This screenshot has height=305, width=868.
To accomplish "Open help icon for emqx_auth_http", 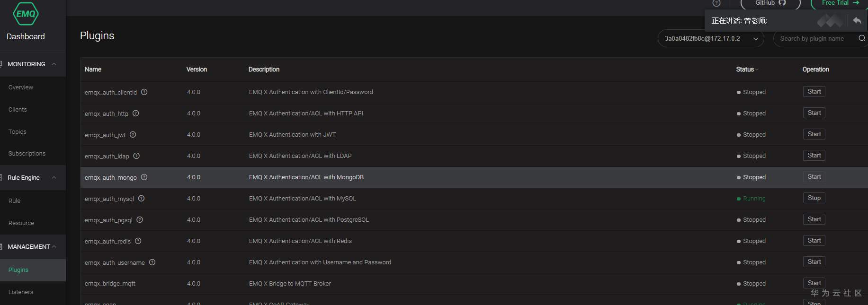I will [136, 113].
